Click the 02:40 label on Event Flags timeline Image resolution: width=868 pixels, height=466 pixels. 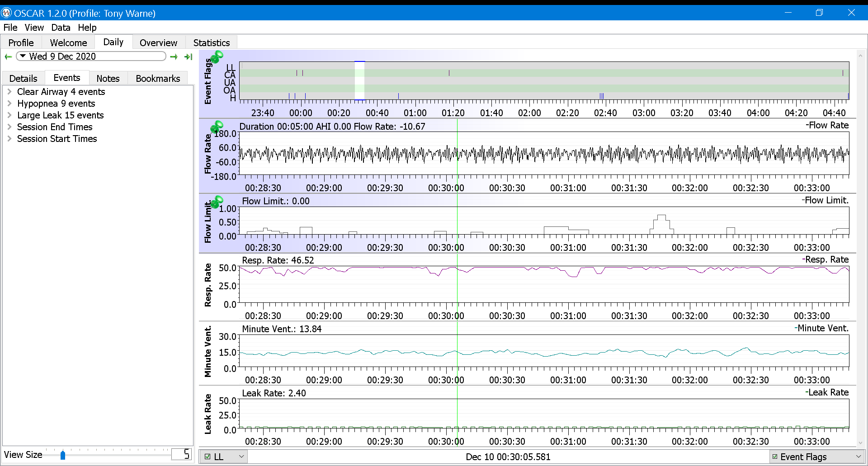[605, 113]
